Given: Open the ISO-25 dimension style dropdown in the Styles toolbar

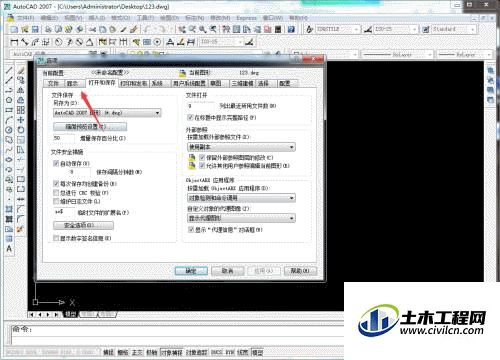Looking at the screenshot, I should [x=395, y=30].
